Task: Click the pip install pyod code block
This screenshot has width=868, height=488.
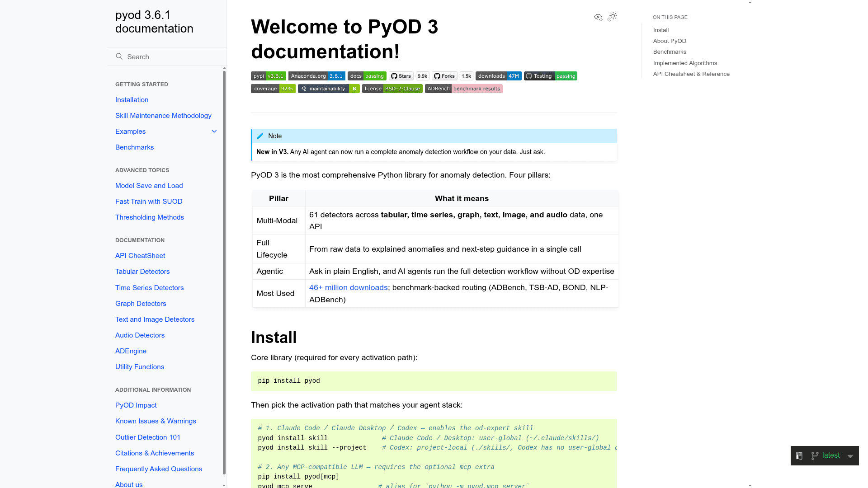Action: pyautogui.click(x=434, y=381)
